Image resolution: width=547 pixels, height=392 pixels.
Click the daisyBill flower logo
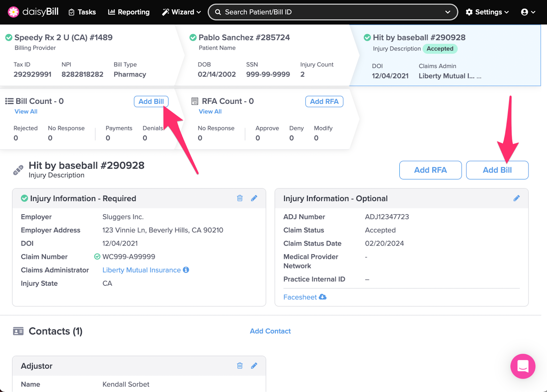click(13, 12)
